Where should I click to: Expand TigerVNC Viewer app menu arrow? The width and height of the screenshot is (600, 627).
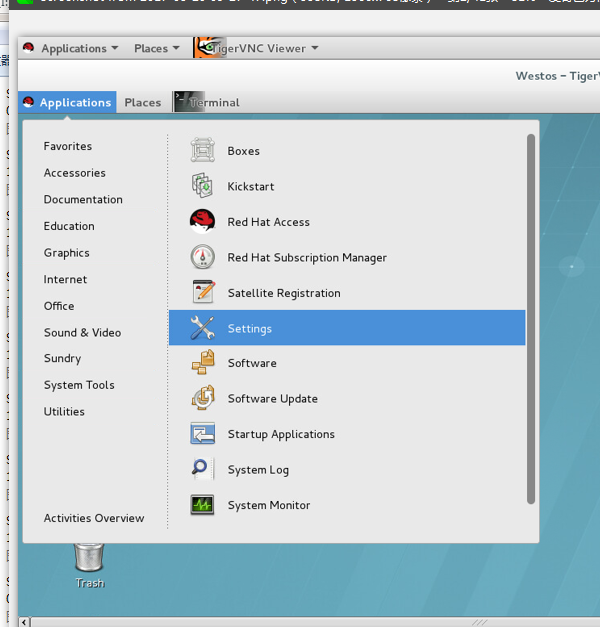[x=315, y=48]
